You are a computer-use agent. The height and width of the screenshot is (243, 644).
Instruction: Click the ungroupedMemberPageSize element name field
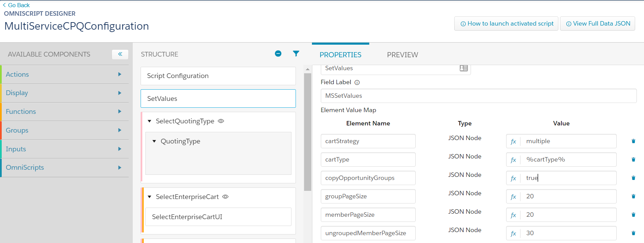click(x=368, y=233)
